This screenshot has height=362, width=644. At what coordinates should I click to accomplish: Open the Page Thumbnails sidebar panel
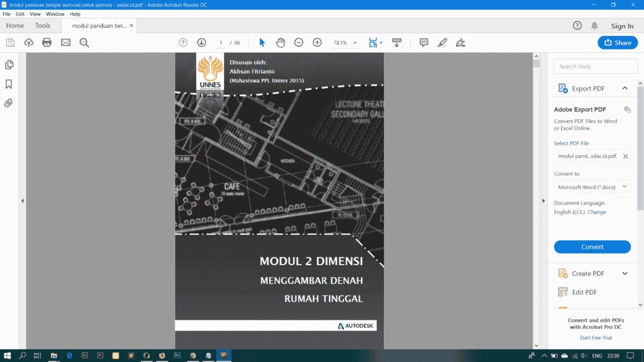[9, 65]
